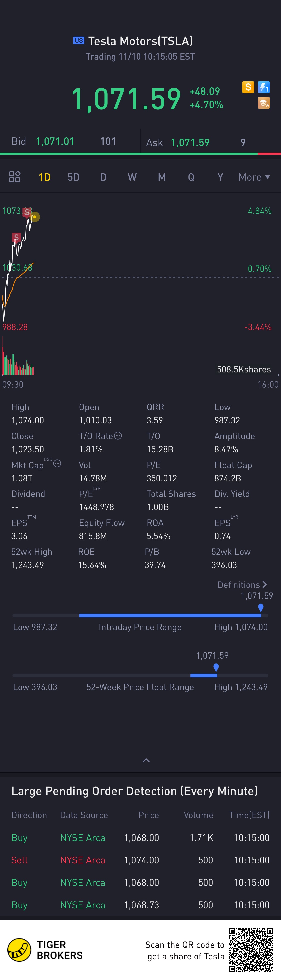Tap the Float Cap value 874.2B
The height and width of the screenshot is (980, 281).
pos(227,478)
